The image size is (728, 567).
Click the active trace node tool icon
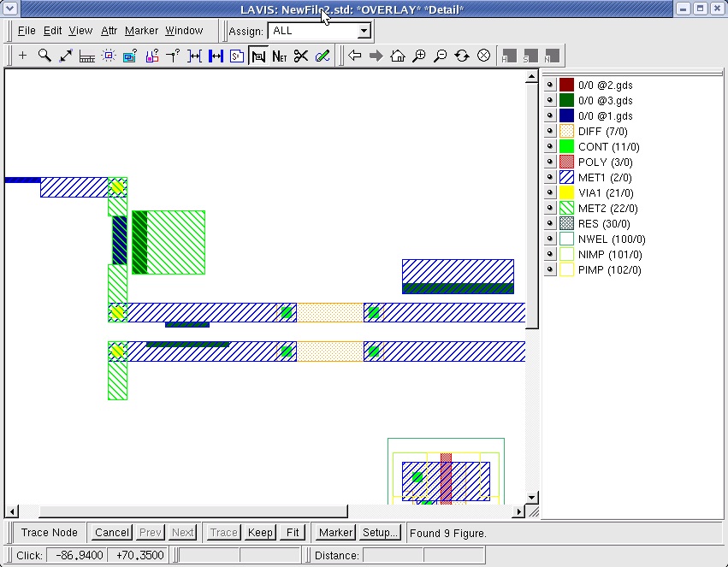point(258,56)
